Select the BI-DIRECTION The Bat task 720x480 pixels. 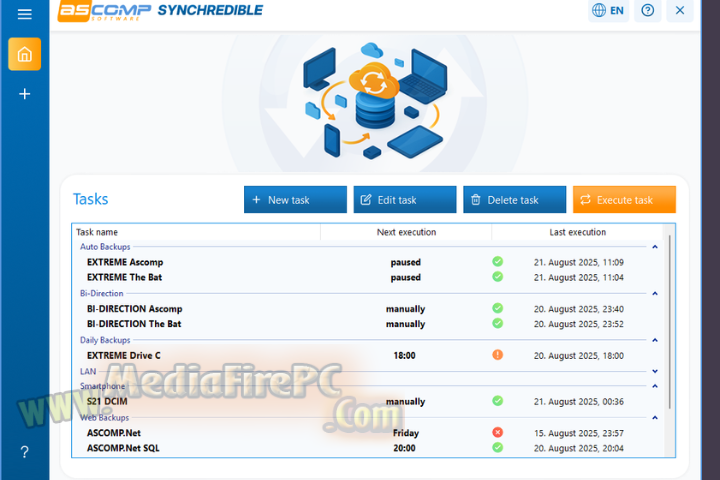(x=367, y=324)
